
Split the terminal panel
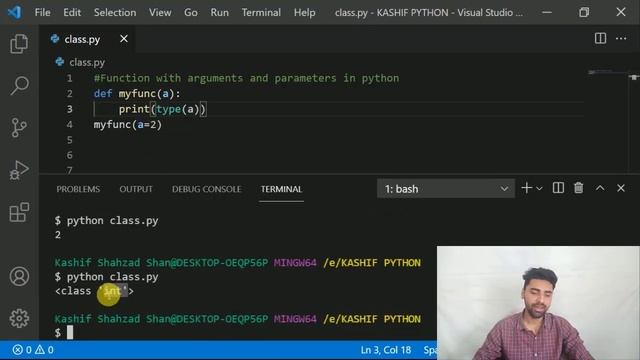point(558,188)
